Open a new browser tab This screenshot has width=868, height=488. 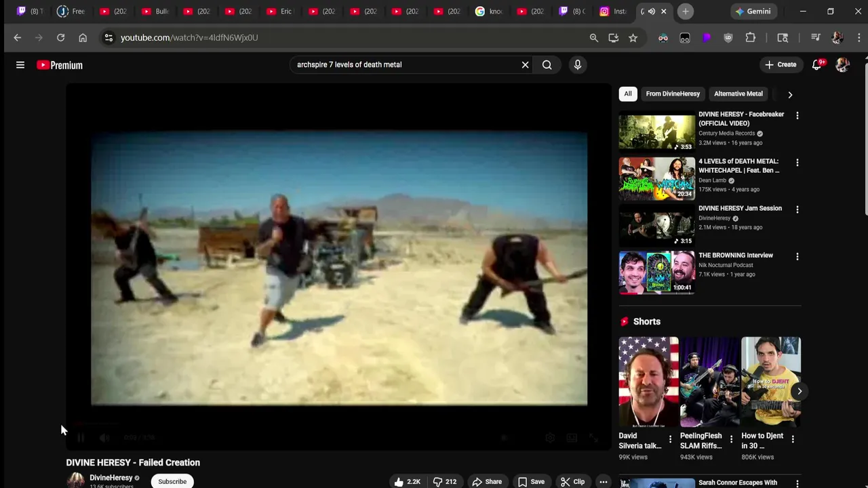pyautogui.click(x=686, y=12)
